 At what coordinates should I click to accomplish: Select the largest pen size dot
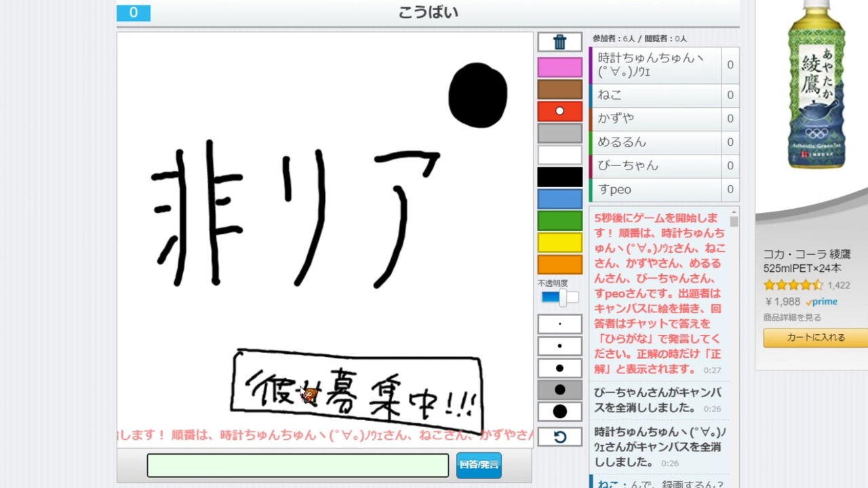(559, 411)
